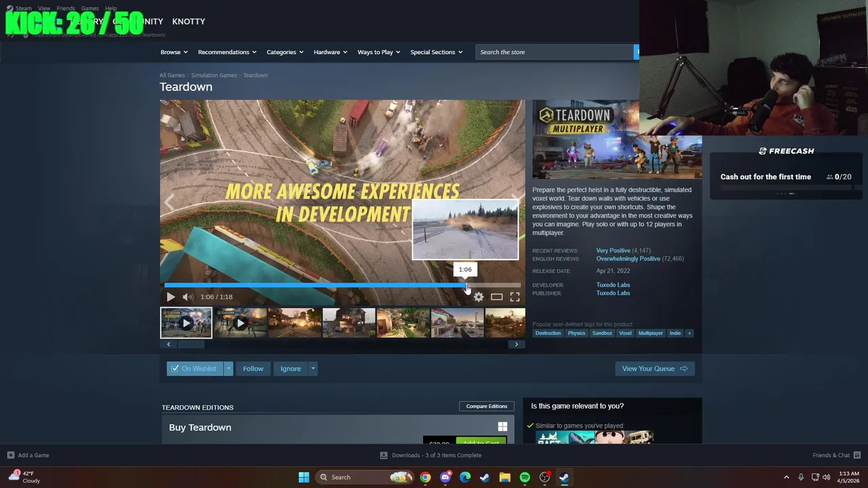Seek the trailer progress bar
The image size is (868, 488).
[x=342, y=285]
